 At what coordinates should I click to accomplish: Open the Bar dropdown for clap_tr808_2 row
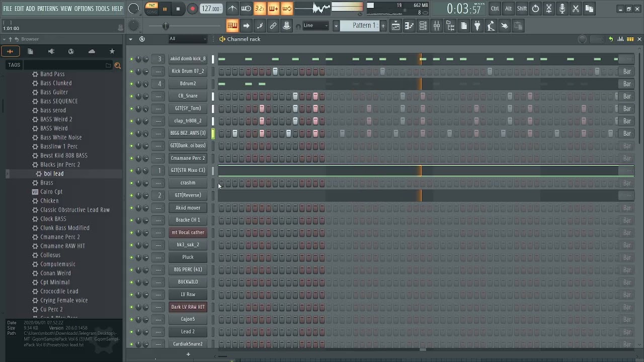click(627, 121)
